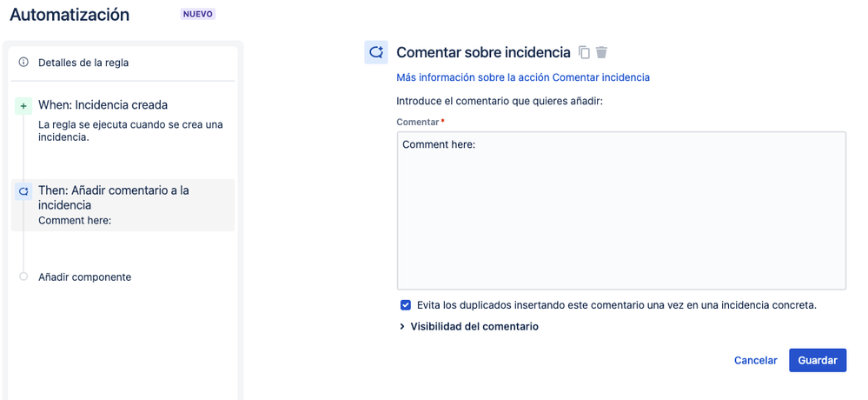Click the Cancelar button
The width and height of the screenshot is (868, 400).
click(x=756, y=361)
